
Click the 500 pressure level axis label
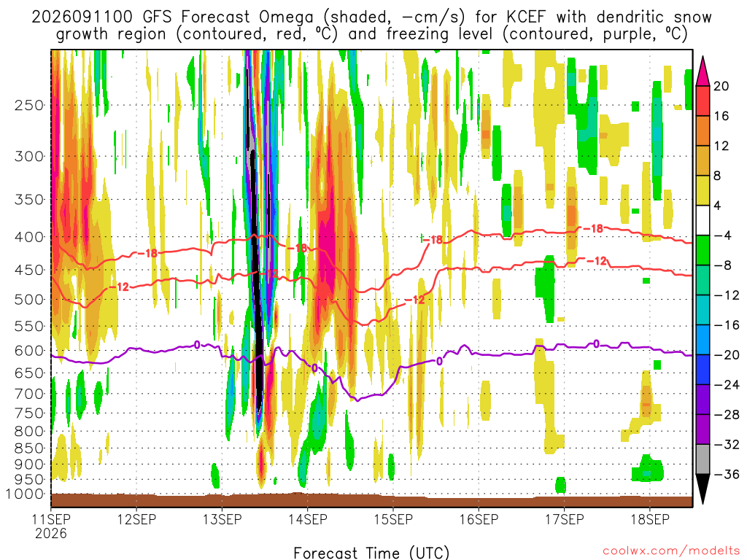coord(29,300)
